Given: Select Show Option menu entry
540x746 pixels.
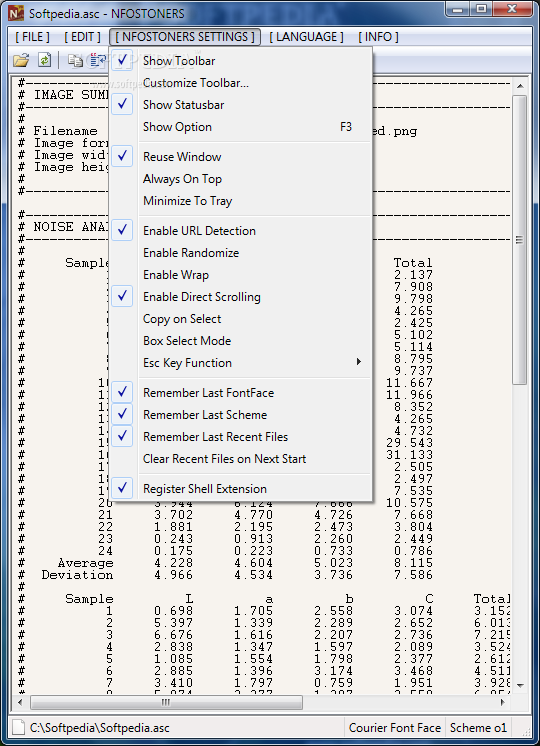Looking at the screenshot, I should pyautogui.click(x=241, y=127).
